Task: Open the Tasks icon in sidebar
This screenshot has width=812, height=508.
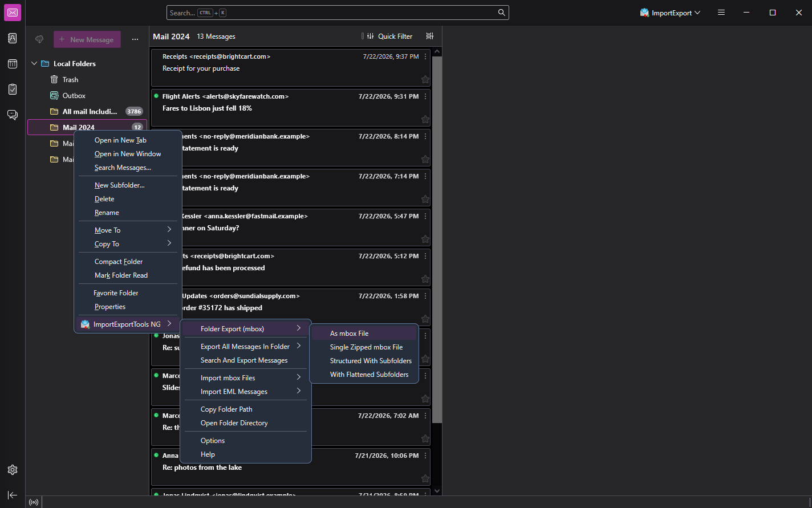Action: [x=13, y=90]
